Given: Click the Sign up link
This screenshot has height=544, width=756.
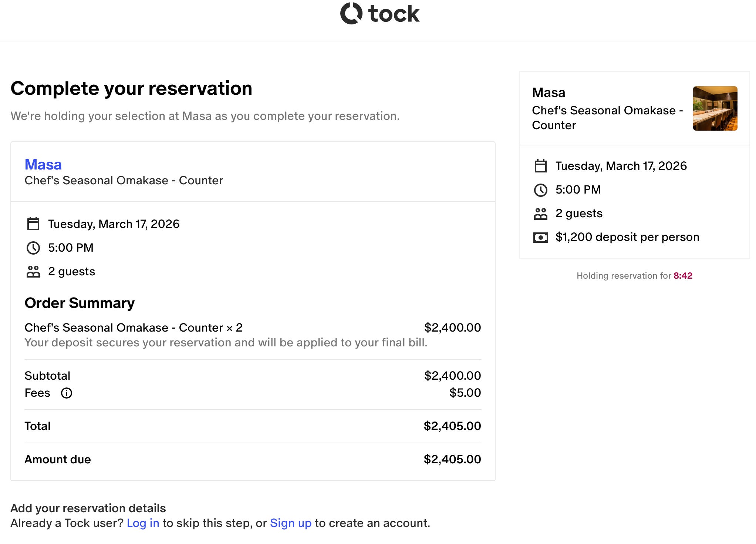Looking at the screenshot, I should (x=291, y=523).
